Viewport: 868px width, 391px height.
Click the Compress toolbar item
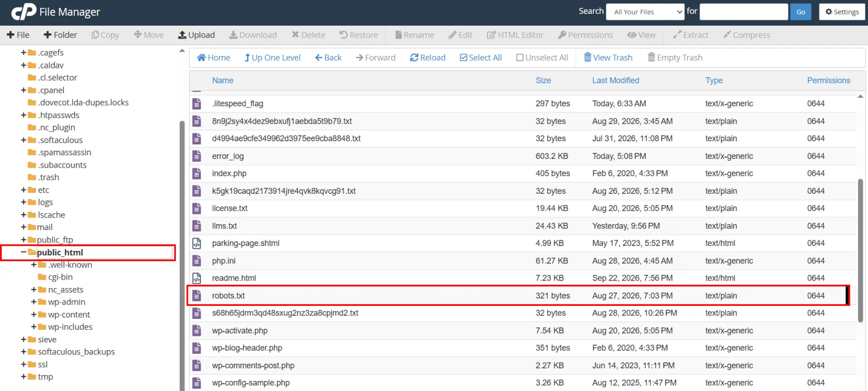click(x=746, y=35)
